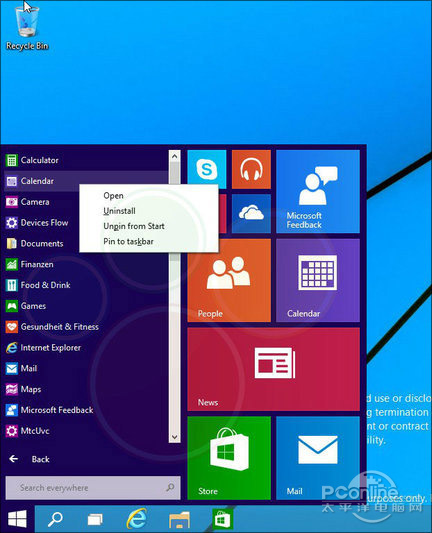The image size is (432, 533).
Task: Click the 'Gesundheit & Fitness' label
Action: point(59,327)
